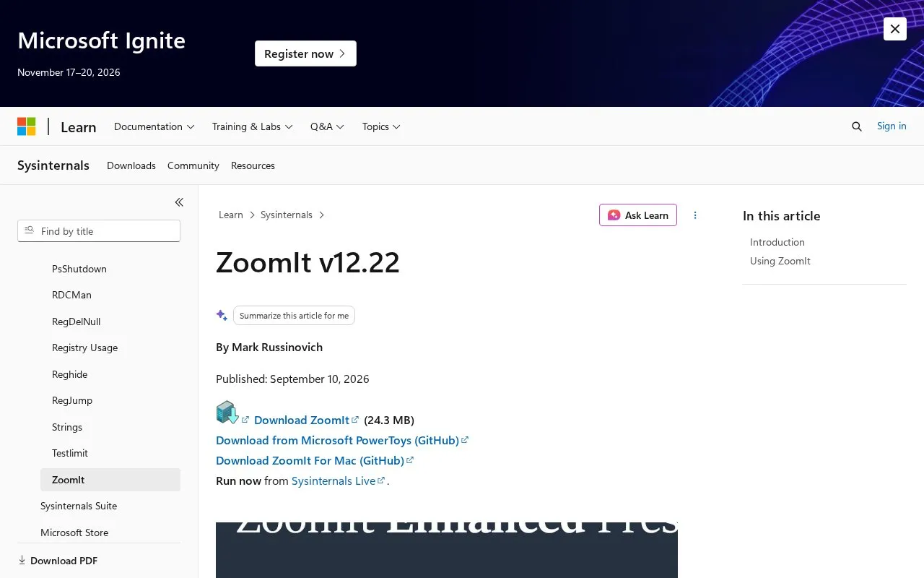Click the Learn breadcrumb link

pyautogui.click(x=231, y=215)
